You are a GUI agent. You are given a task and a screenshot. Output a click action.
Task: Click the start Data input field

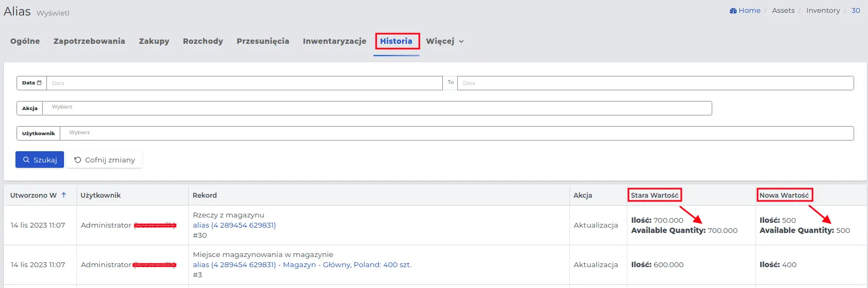click(244, 83)
